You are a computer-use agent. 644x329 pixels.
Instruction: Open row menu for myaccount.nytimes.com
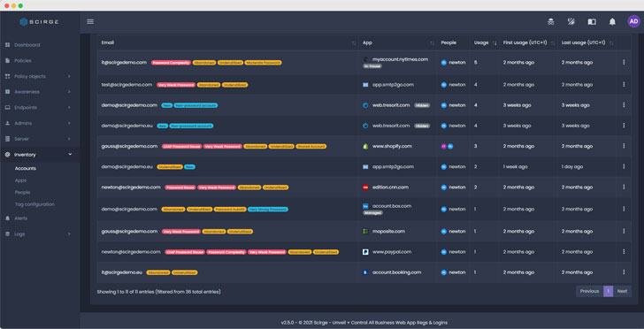coord(624,62)
